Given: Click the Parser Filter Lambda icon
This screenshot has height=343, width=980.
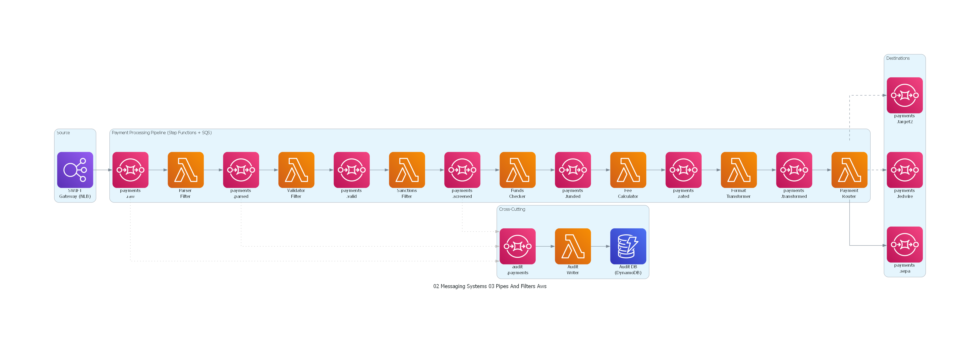Looking at the screenshot, I should [x=186, y=169].
